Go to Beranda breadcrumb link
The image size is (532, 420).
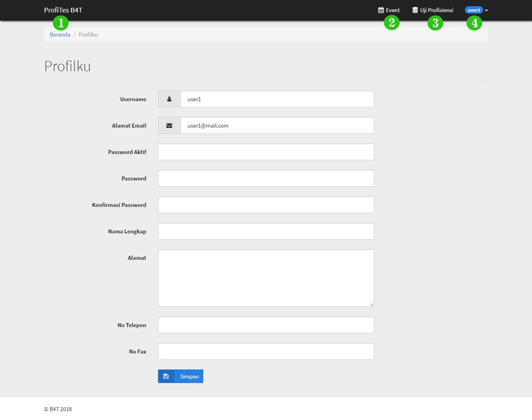[60, 34]
